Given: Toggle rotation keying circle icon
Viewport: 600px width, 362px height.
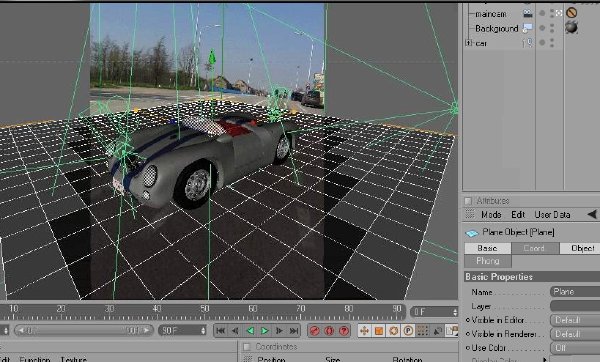Looking at the screenshot, I should (393, 331).
